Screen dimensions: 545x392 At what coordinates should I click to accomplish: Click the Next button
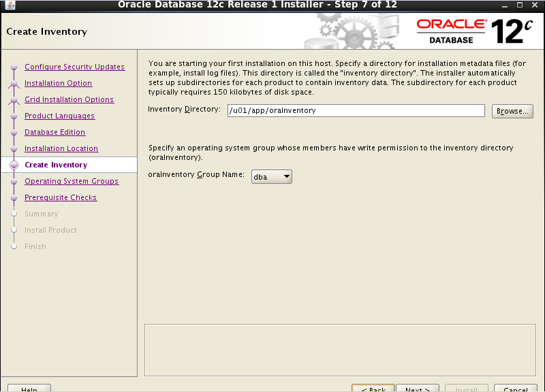point(418,388)
